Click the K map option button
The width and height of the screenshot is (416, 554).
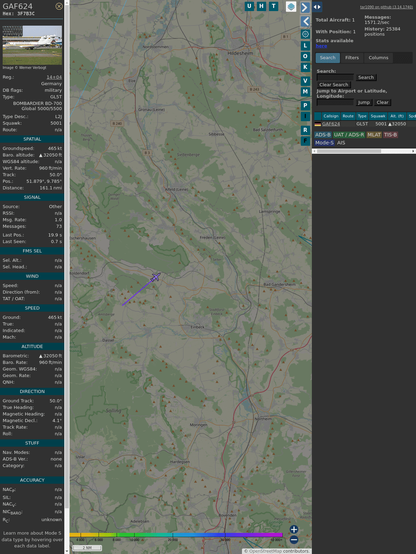tap(305, 67)
